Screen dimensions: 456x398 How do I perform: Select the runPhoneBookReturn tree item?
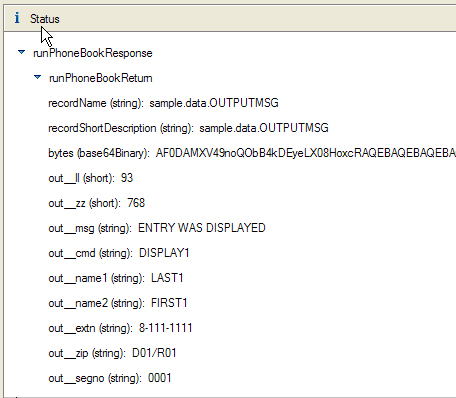101,78
